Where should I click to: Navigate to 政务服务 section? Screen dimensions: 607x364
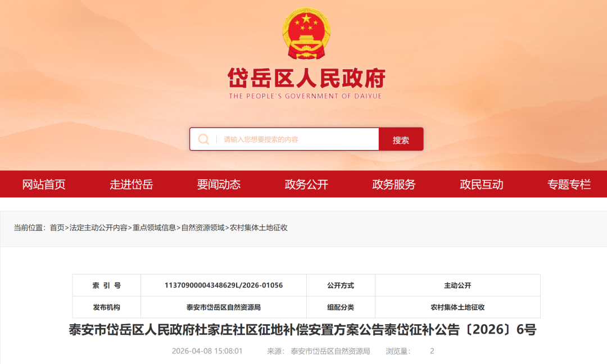tap(394, 184)
